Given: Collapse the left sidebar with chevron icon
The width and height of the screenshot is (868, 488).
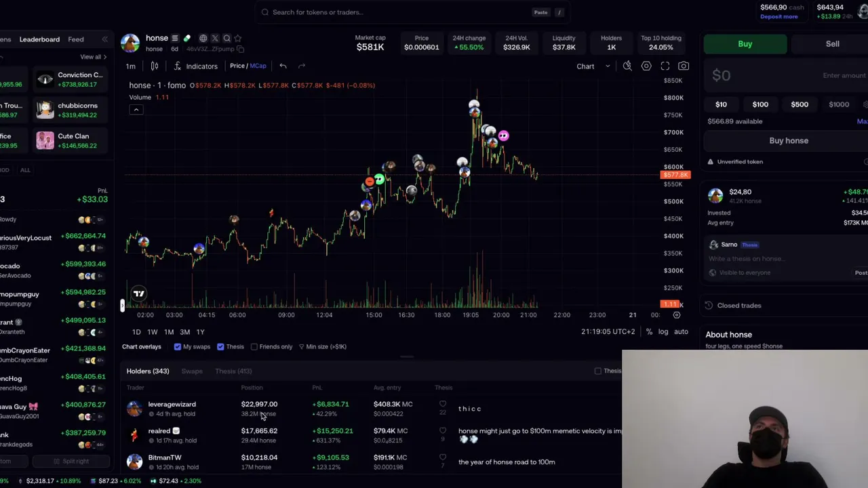Looking at the screenshot, I should pos(104,39).
